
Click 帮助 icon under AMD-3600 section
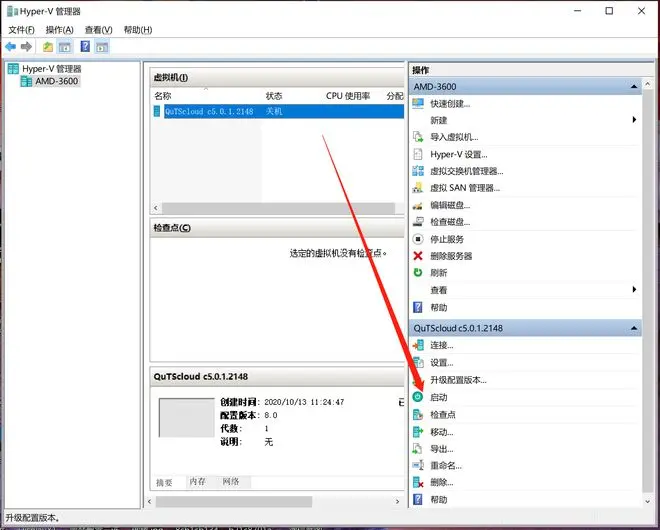click(418, 307)
